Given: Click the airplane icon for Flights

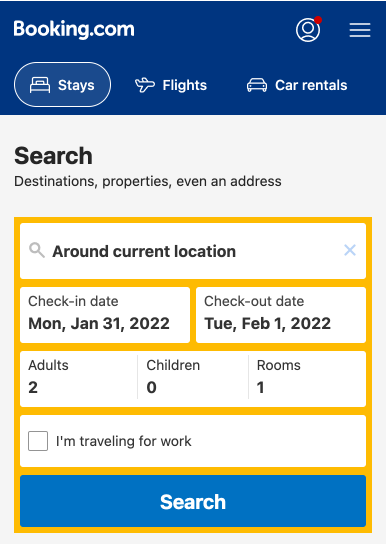Looking at the screenshot, I should click(145, 85).
